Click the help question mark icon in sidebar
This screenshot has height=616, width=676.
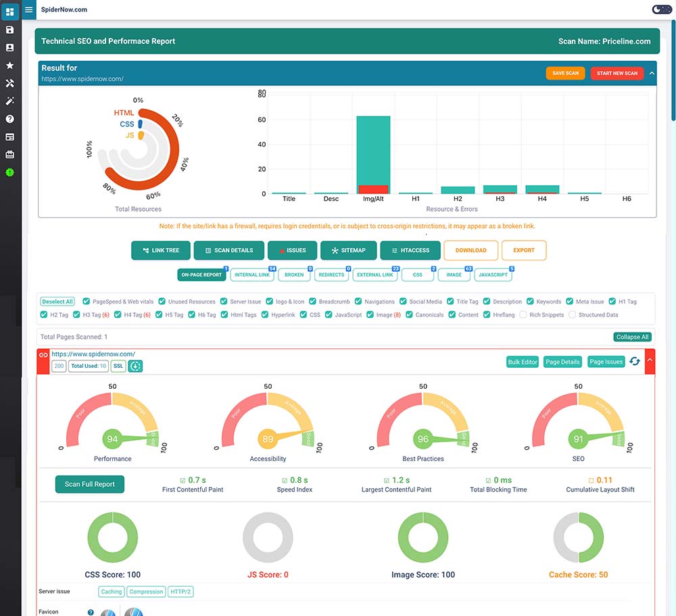[10, 118]
